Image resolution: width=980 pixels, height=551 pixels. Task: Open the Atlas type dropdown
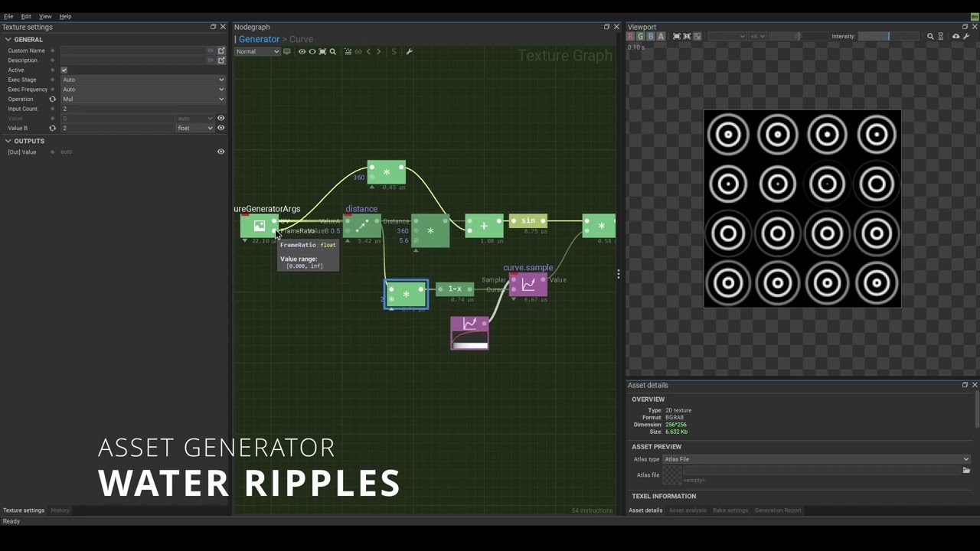tap(816, 459)
